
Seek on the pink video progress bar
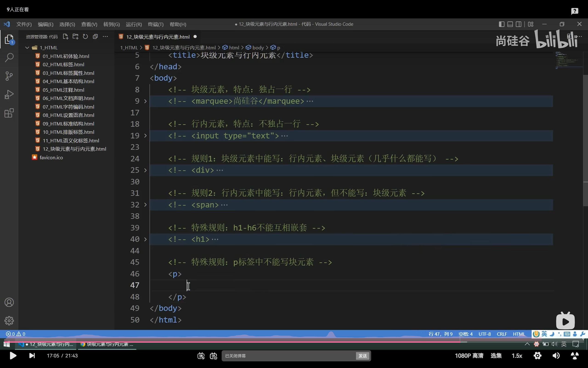coord(294,342)
